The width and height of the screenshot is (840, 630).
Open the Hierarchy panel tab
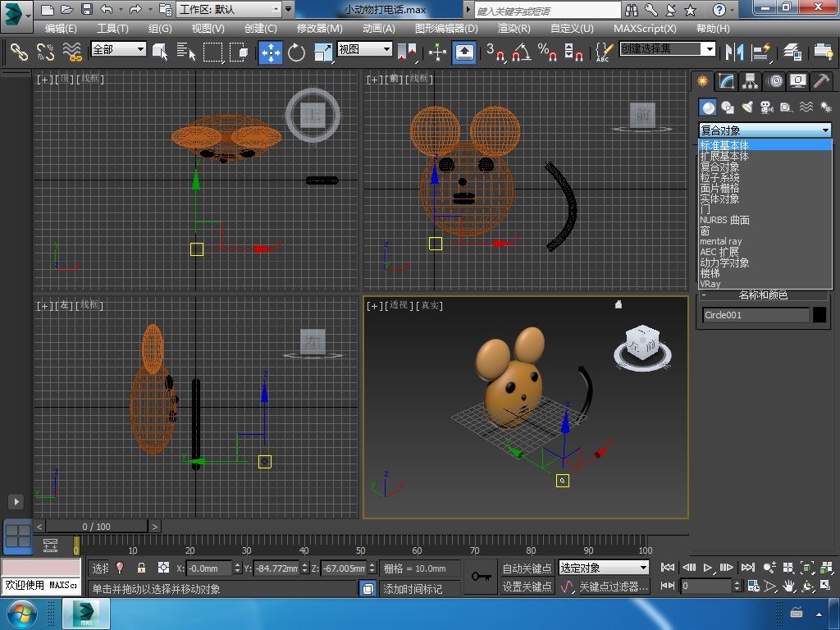click(750, 81)
